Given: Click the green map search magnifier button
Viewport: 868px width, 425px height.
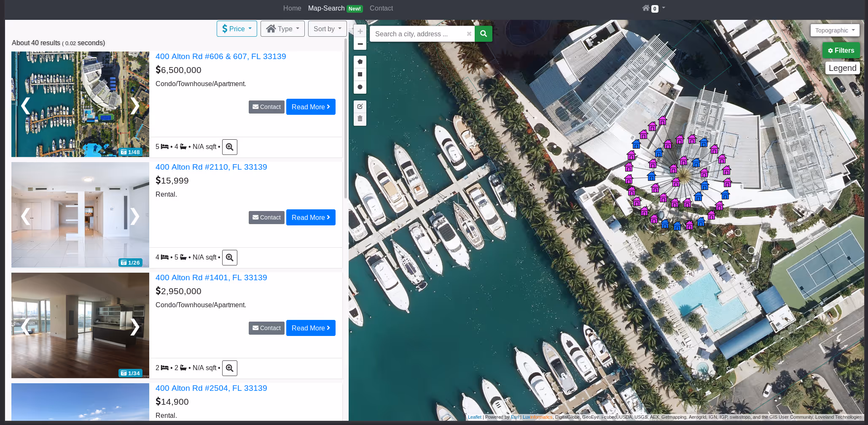Looking at the screenshot, I should point(483,34).
